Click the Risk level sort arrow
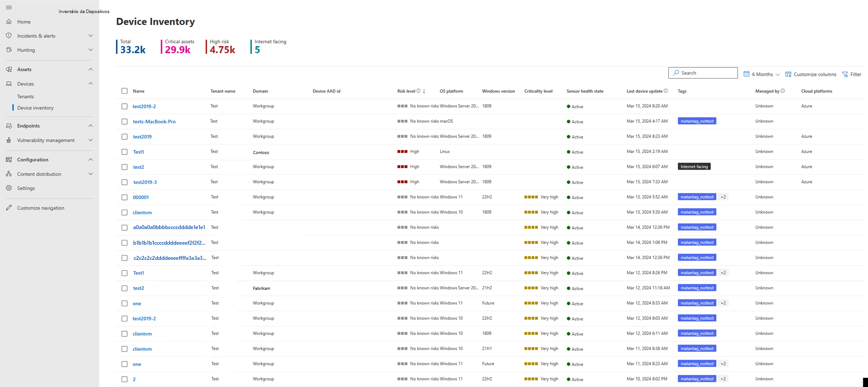The height and width of the screenshot is (387, 868). point(424,91)
